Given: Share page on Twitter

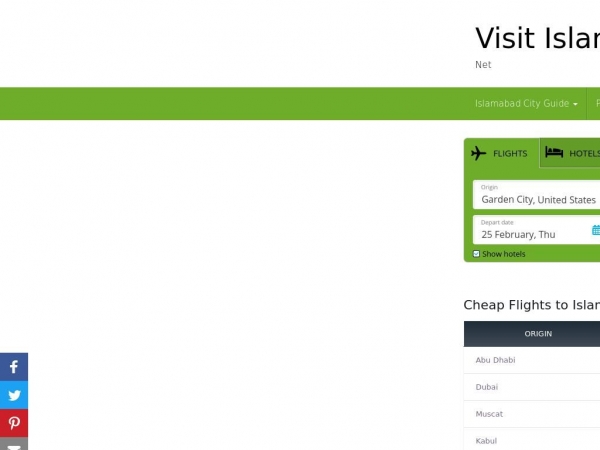Looking at the screenshot, I should [14, 395].
